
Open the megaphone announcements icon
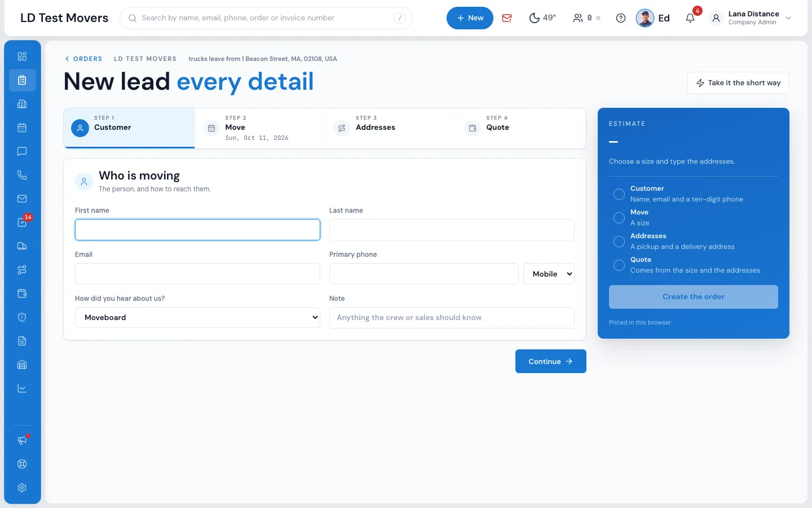point(22,440)
